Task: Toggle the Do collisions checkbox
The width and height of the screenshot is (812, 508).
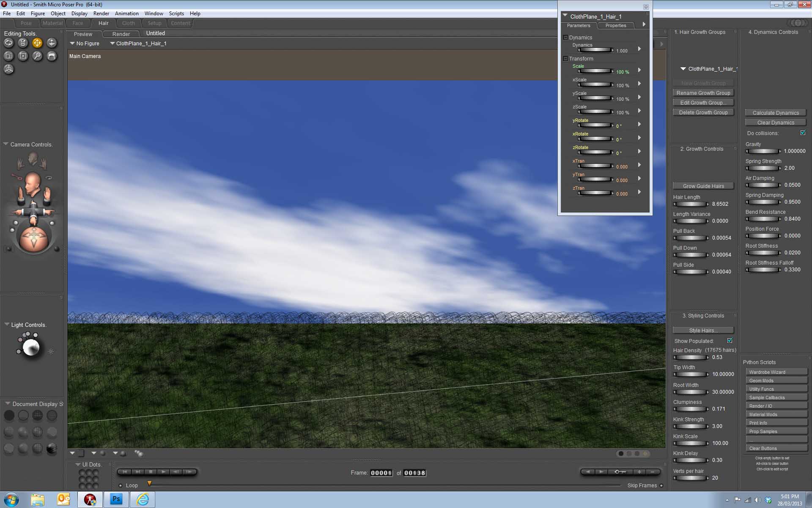Action: [x=803, y=133]
